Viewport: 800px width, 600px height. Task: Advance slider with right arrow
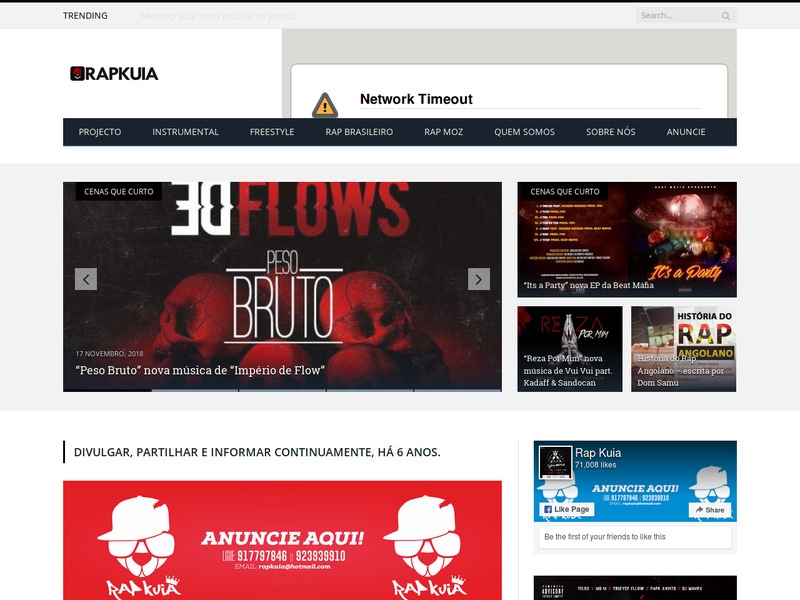click(479, 279)
